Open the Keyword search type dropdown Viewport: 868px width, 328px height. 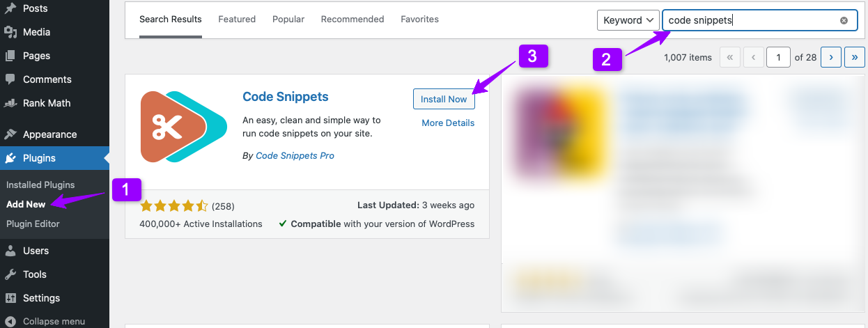pyautogui.click(x=628, y=20)
